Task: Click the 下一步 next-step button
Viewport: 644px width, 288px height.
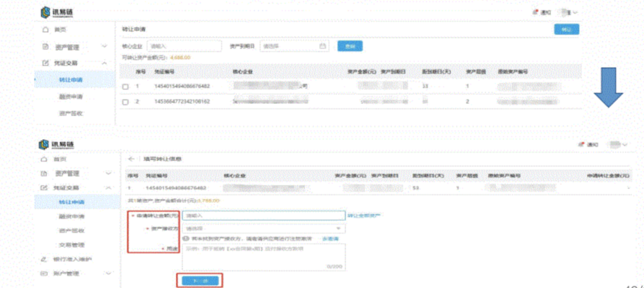Action: click(x=200, y=281)
